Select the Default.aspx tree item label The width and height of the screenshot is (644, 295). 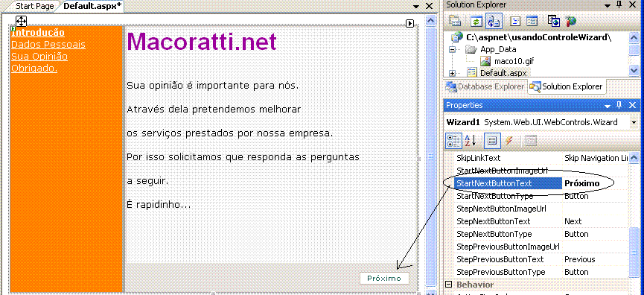click(503, 73)
